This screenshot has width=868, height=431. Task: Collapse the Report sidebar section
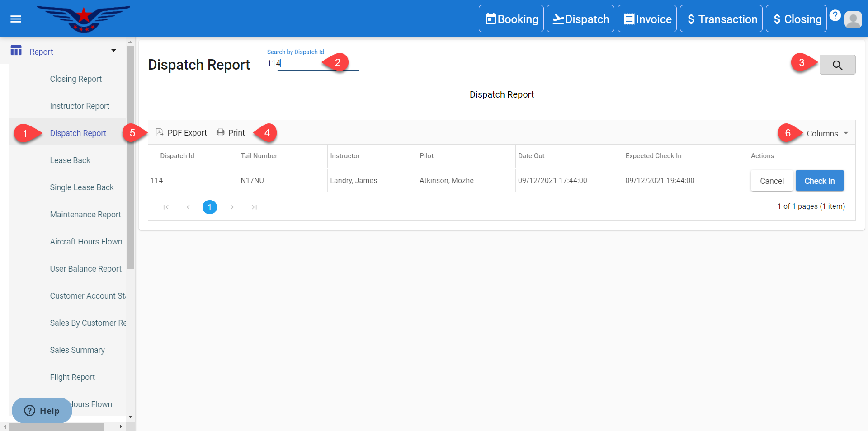tap(113, 51)
